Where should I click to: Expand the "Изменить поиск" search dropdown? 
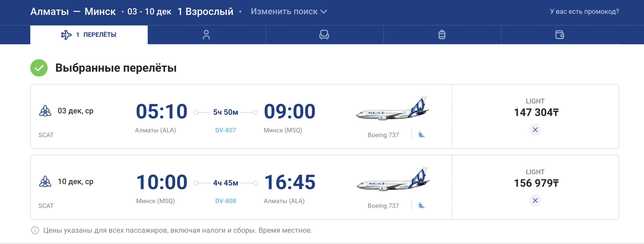click(x=289, y=12)
